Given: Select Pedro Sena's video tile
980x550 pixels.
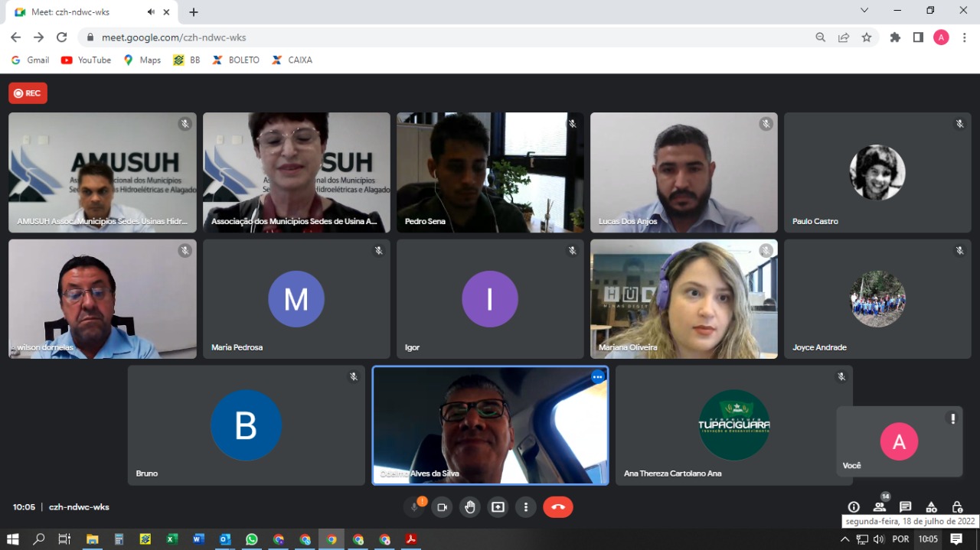Looking at the screenshot, I should tap(490, 173).
